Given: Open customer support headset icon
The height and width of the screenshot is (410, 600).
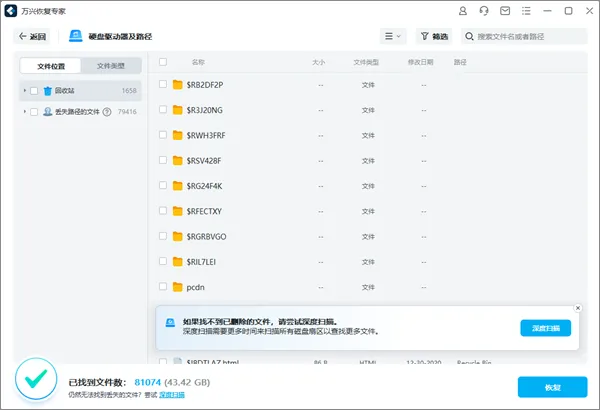Looking at the screenshot, I should click(x=484, y=11).
